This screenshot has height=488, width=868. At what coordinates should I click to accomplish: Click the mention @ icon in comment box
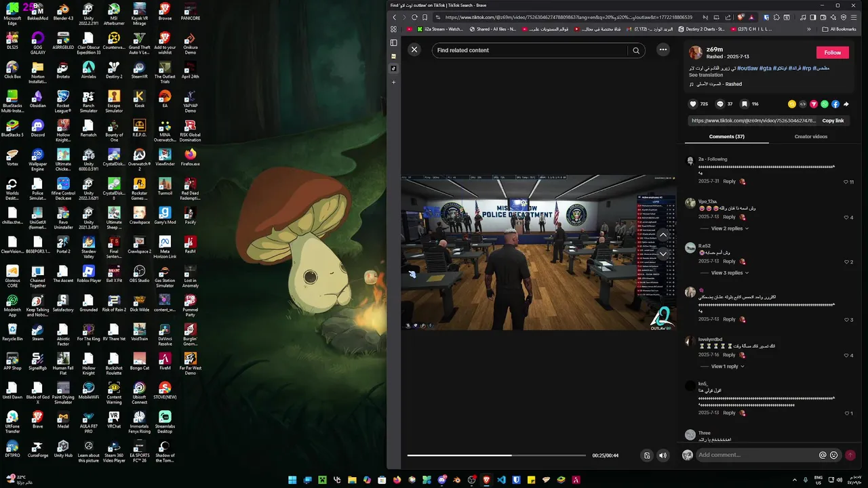coord(823,455)
